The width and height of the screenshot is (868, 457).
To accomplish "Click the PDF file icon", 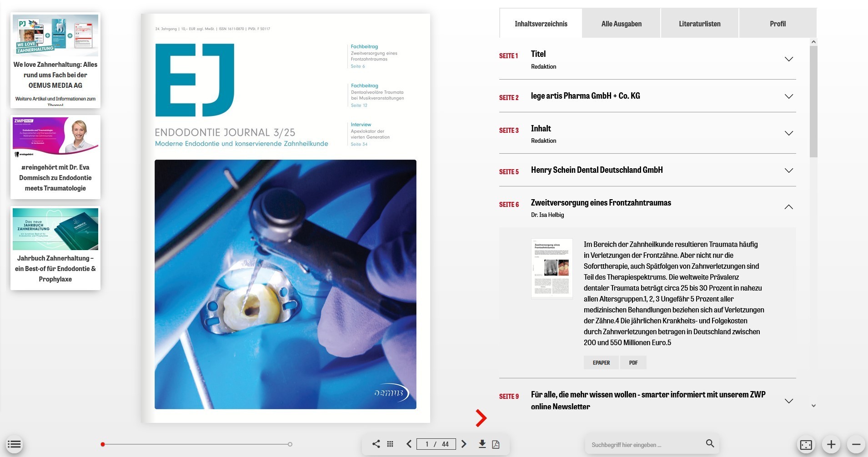I will pos(496,444).
